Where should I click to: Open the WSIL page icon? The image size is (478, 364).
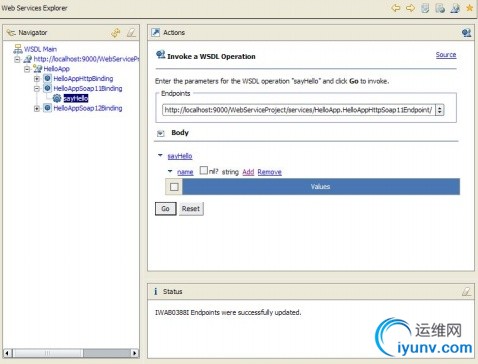[440, 8]
